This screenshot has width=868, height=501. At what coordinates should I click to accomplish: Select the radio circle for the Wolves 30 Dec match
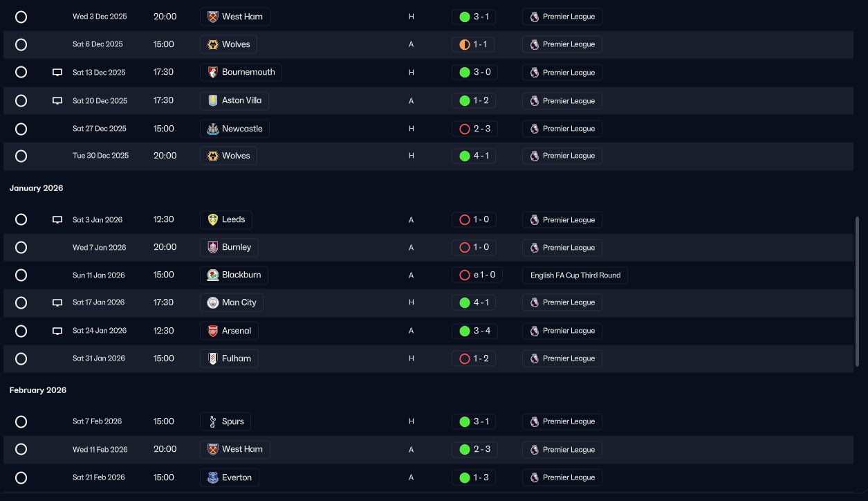click(21, 156)
